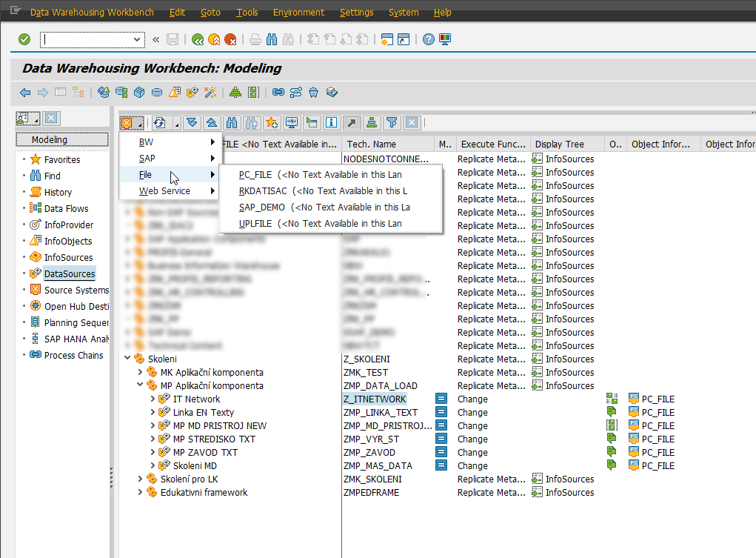
Task: Collapse the Skoleni tree node
Action: coord(128,359)
